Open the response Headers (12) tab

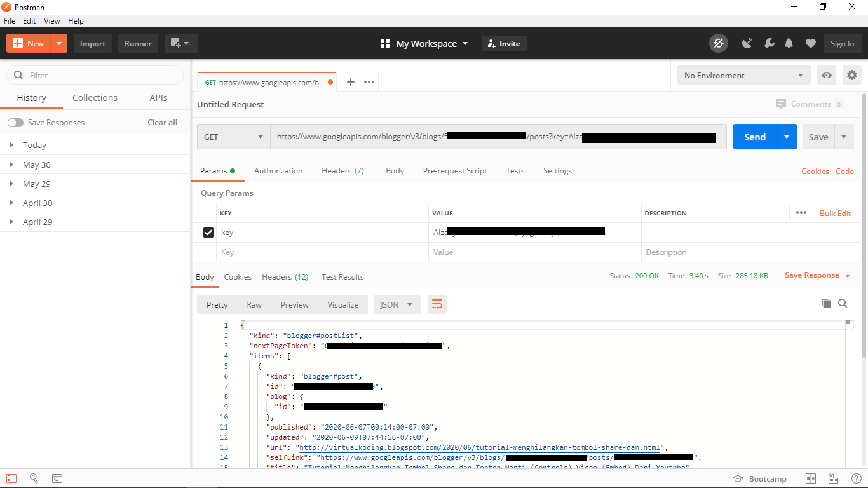coord(285,277)
